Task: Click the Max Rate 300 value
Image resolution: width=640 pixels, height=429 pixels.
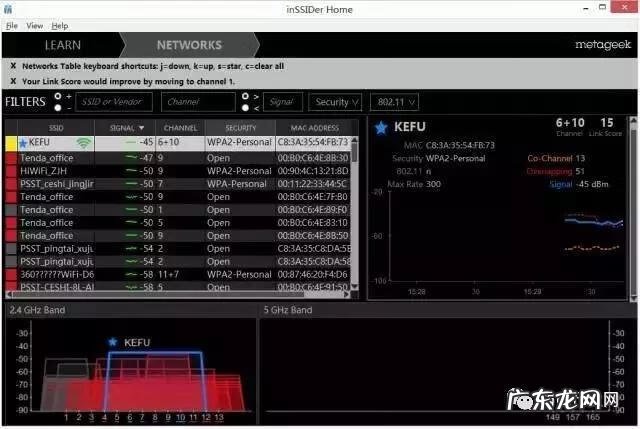Action: click(x=433, y=184)
